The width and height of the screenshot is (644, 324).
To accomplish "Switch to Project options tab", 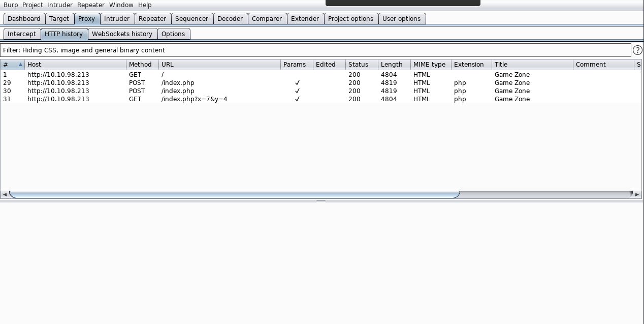I will (x=350, y=19).
